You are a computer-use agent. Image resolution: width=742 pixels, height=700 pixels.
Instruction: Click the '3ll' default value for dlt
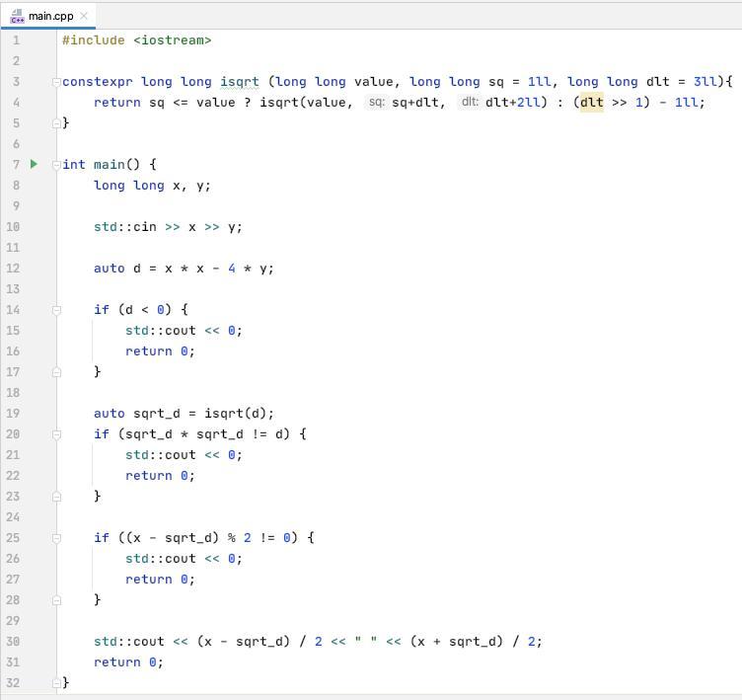click(705, 82)
